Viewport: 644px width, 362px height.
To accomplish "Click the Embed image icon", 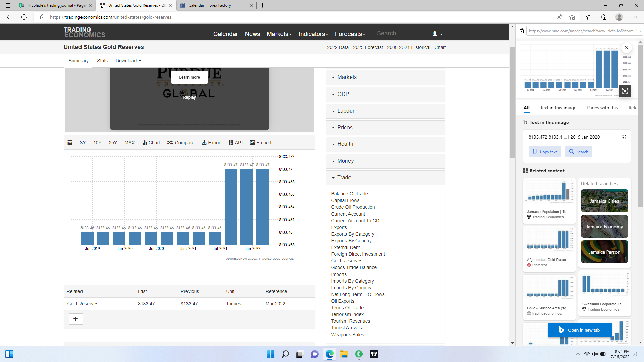I will 252,143.
